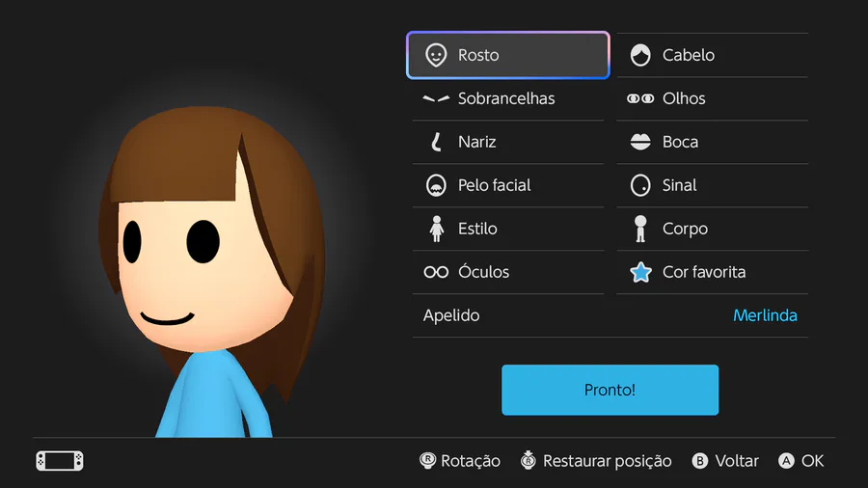868x488 pixels.
Task: Click the A button OK icon
Action: pyautogui.click(x=786, y=461)
